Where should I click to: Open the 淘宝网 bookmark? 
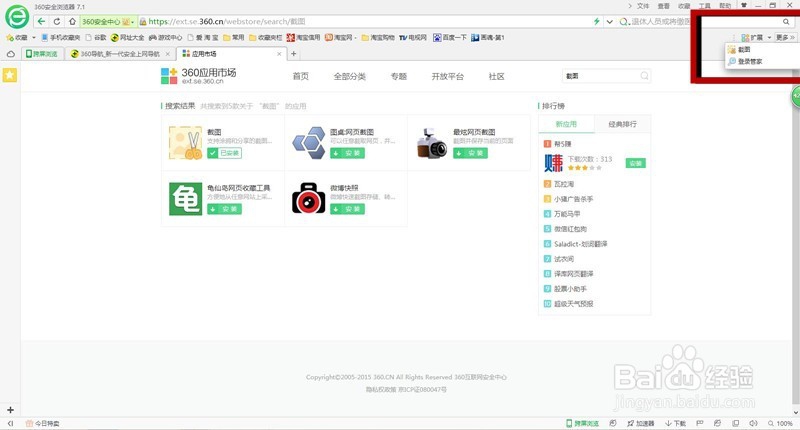coord(340,37)
